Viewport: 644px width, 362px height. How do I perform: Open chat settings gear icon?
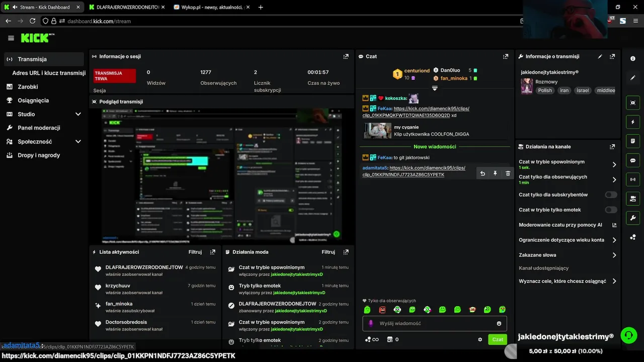point(480,339)
